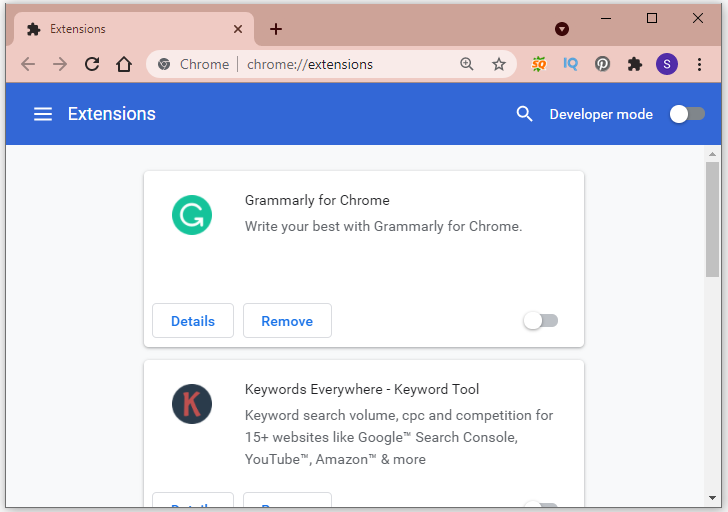The image size is (728, 512).
Task: Open the hamburger menu beside Extensions
Action: pyautogui.click(x=43, y=114)
